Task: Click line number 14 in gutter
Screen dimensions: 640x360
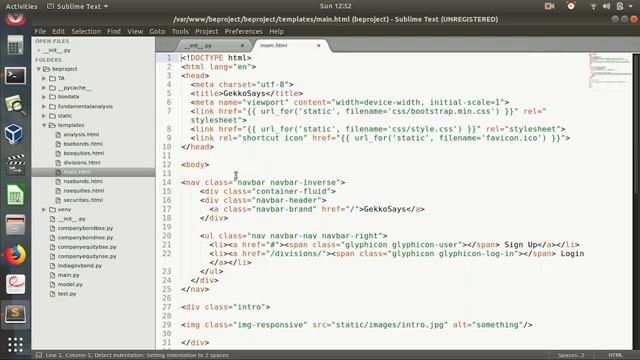Action: 167,182
